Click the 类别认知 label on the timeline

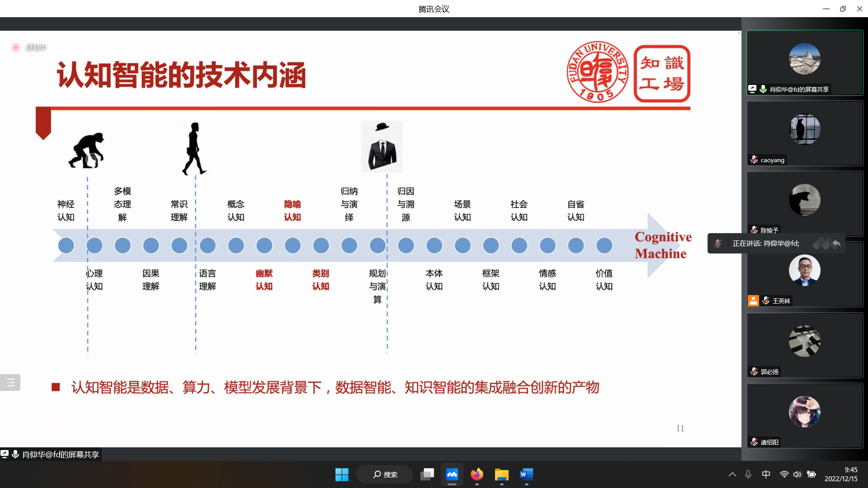click(x=321, y=280)
